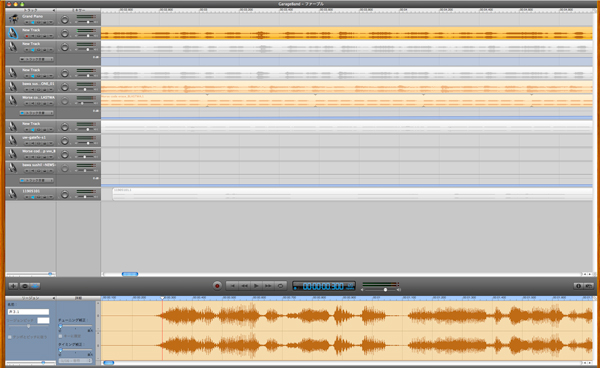Click the Mixer column header
Viewport: 600px width, 368px height.
coord(78,10)
